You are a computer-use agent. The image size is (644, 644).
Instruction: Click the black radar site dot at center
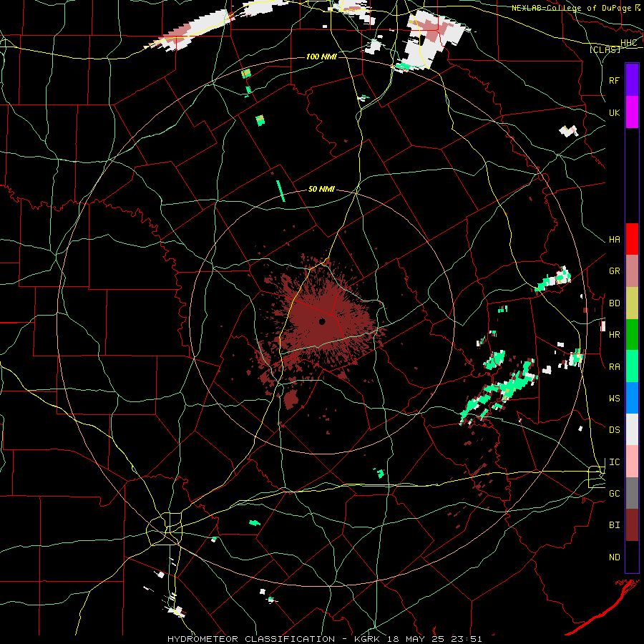click(322, 321)
